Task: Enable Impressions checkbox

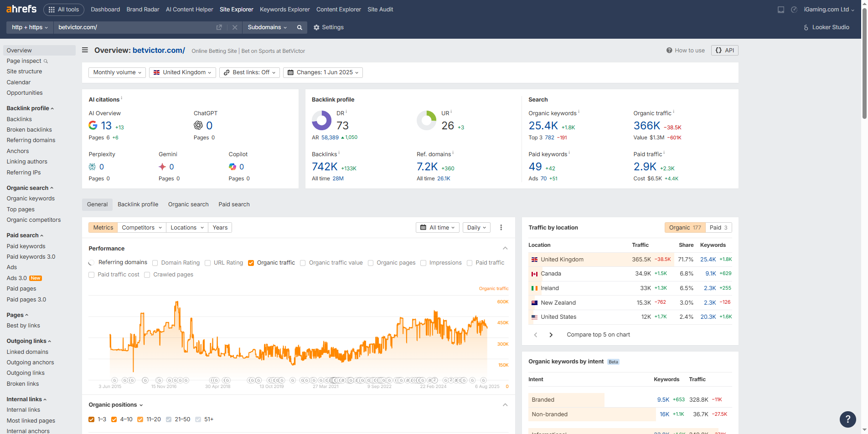Action: (423, 263)
